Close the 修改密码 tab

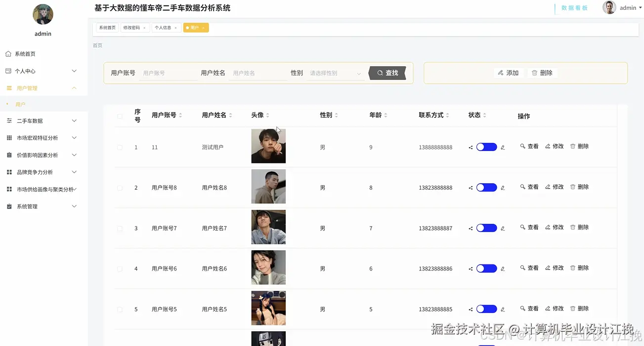click(x=144, y=28)
